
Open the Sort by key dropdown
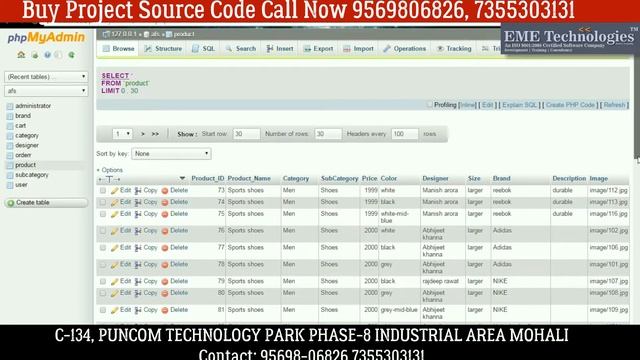tap(171, 154)
